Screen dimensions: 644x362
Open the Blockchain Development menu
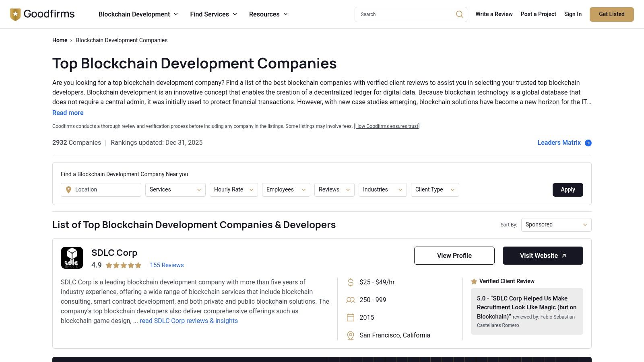point(138,14)
